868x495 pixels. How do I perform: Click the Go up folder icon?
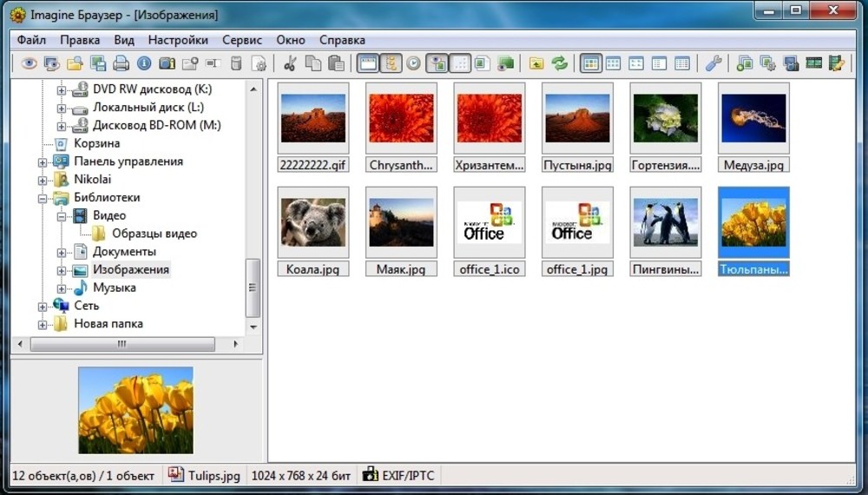(536, 63)
